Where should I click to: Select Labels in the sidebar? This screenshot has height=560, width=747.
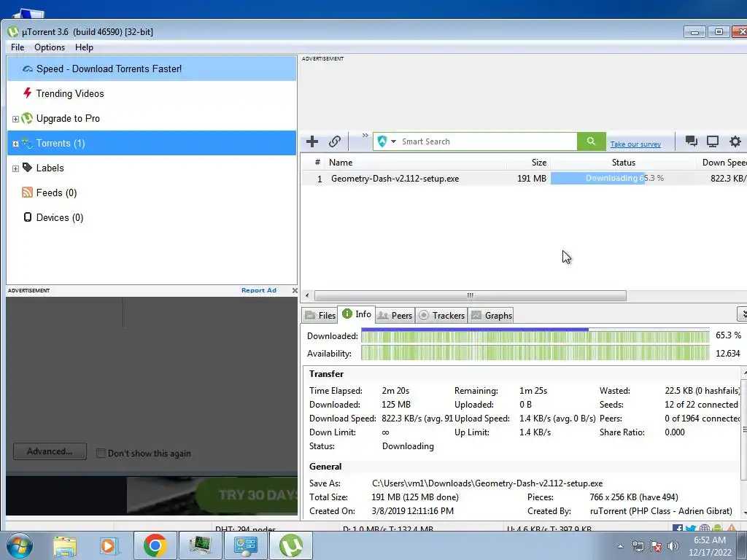click(x=152, y=168)
